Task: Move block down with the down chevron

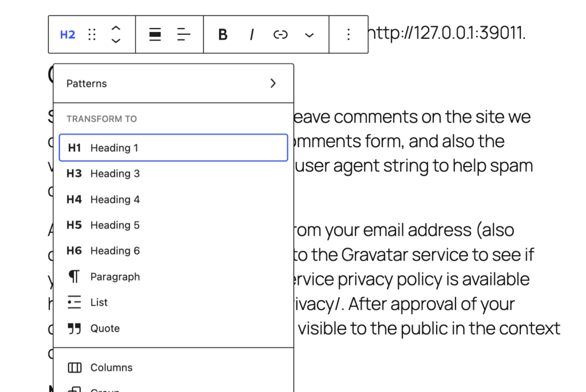Action: pos(116,41)
